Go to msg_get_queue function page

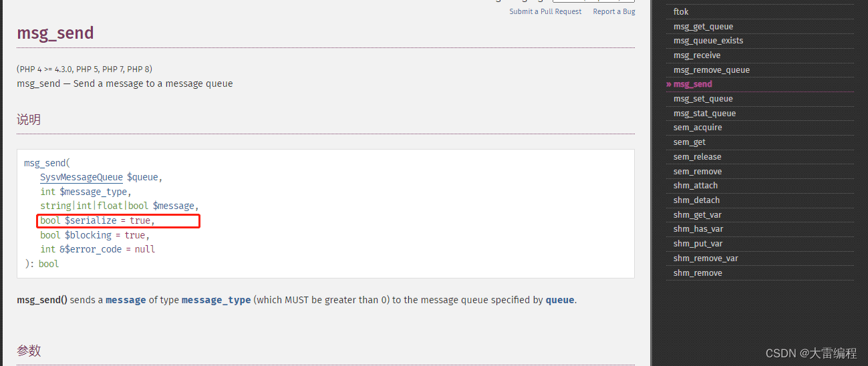[x=703, y=27]
